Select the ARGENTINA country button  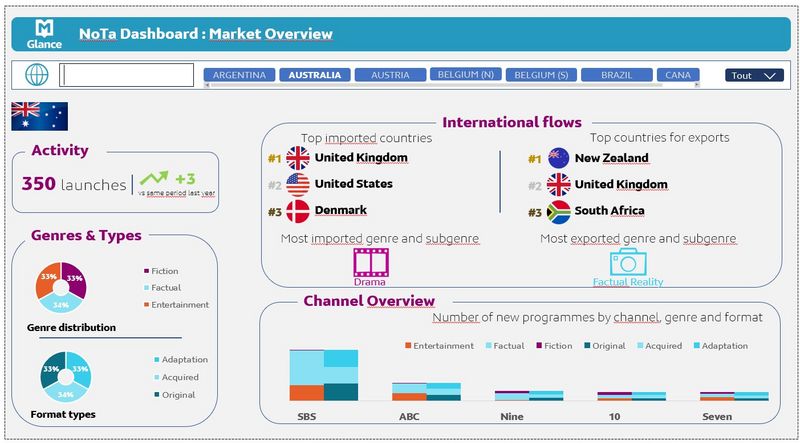tap(239, 75)
